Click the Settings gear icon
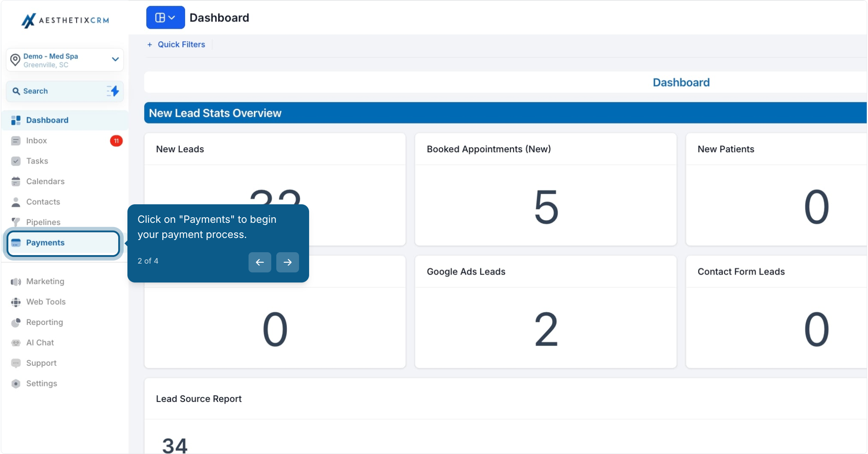Screen dimensions: 868x454 [x=16, y=383]
